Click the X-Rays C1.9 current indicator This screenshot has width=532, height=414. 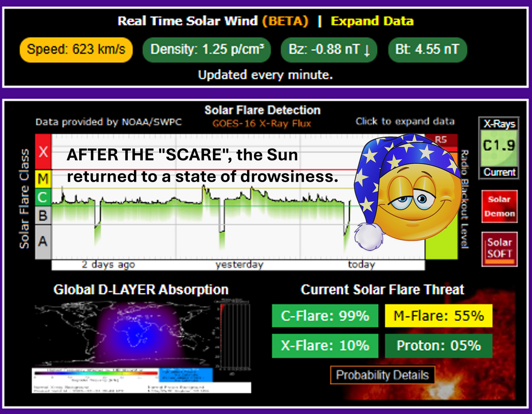click(498, 148)
